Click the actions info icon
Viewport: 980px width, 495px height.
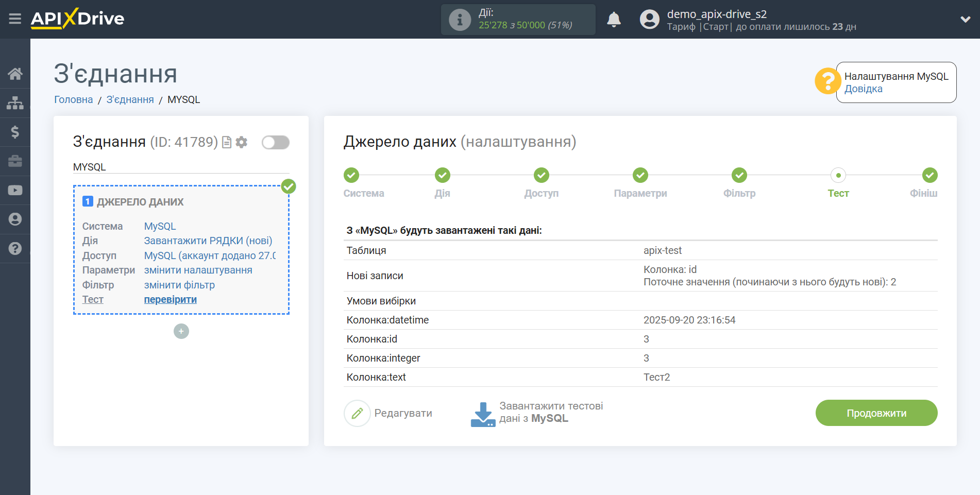(460, 20)
